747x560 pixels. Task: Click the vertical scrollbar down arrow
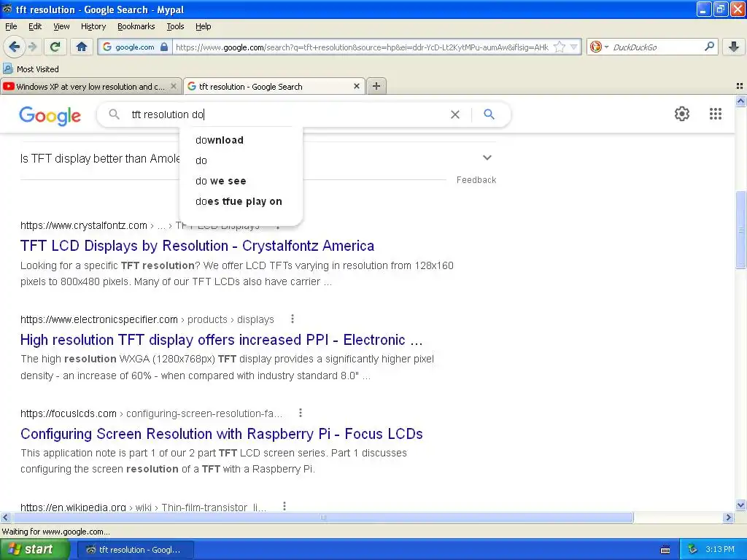click(x=741, y=505)
